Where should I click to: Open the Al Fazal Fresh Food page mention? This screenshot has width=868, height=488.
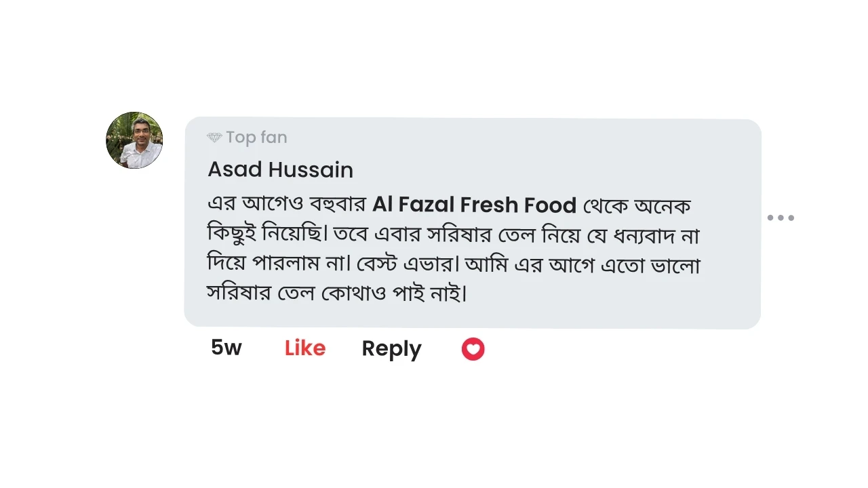point(474,205)
